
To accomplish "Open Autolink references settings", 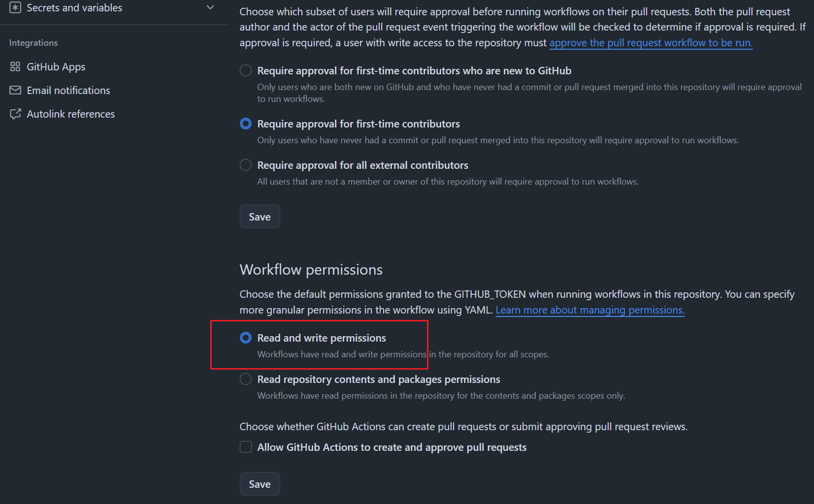I will [70, 114].
